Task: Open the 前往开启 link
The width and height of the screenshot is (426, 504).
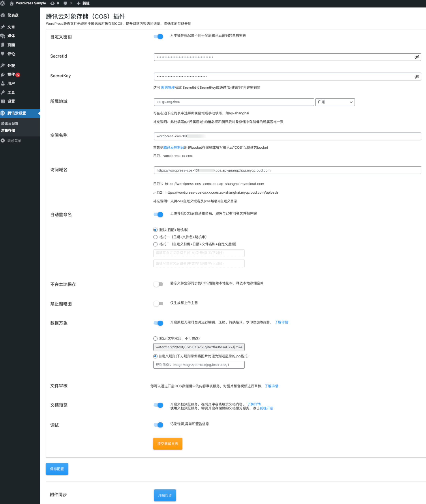Action: tap(267, 408)
